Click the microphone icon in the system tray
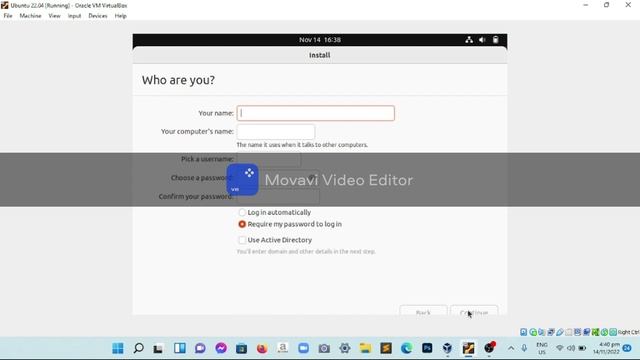The width and height of the screenshot is (640, 360). (524, 348)
